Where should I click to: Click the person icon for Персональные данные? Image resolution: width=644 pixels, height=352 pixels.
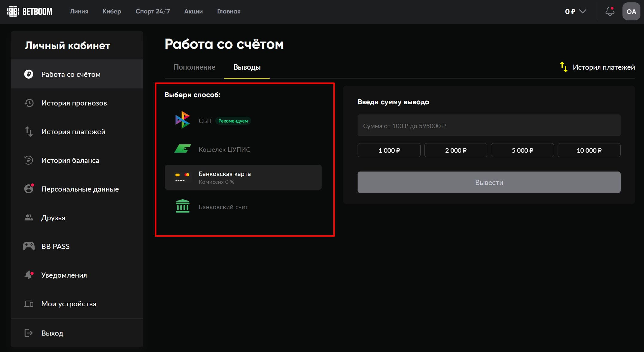point(29,189)
